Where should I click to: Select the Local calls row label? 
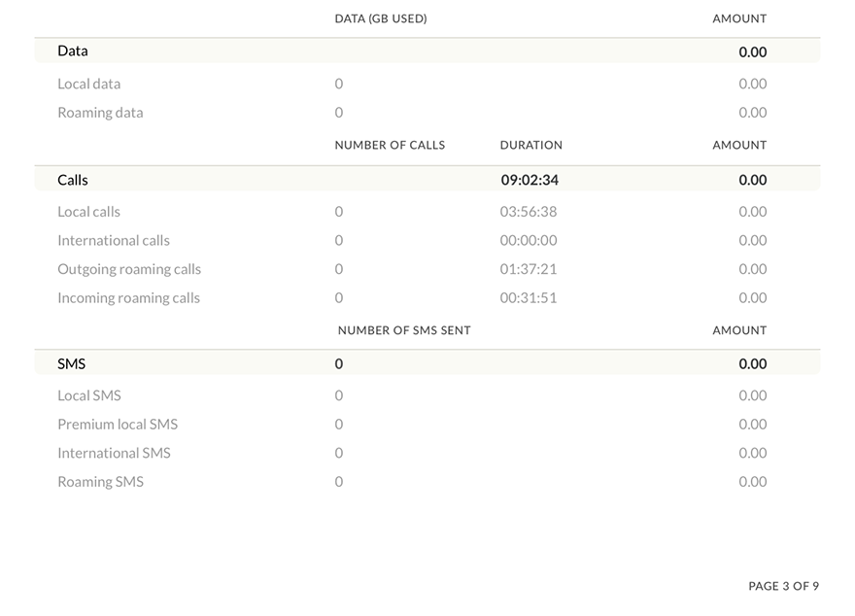coord(89,212)
